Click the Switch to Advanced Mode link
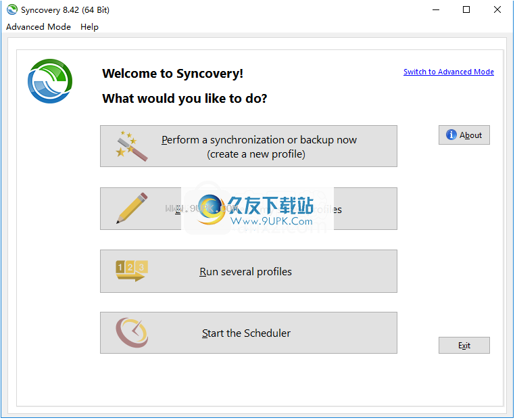 pos(448,72)
